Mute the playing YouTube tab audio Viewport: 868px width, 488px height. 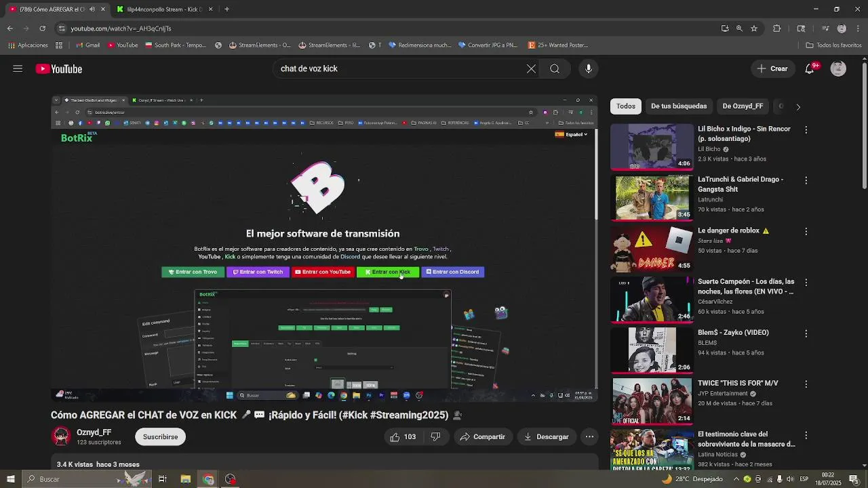click(x=92, y=9)
